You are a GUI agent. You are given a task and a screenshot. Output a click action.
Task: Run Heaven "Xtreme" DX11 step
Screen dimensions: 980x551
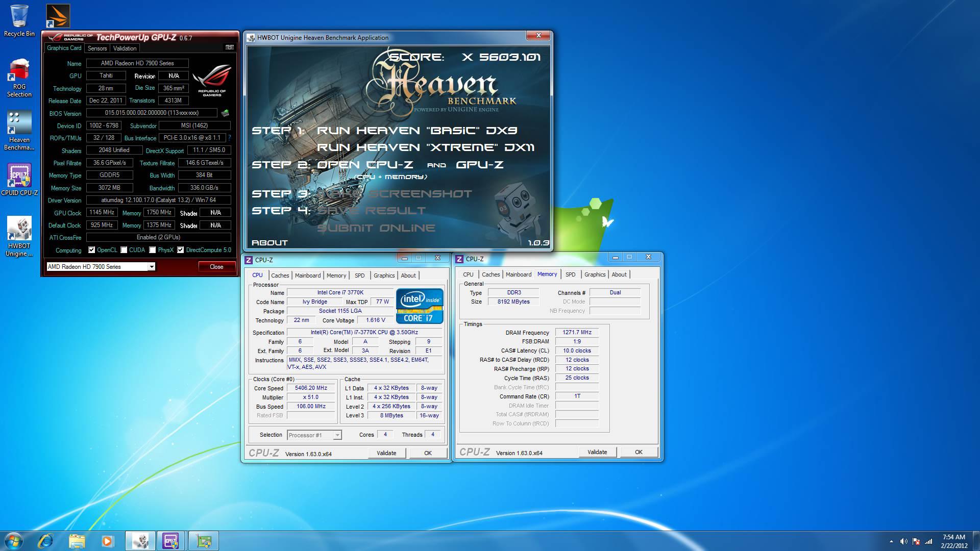point(425,147)
